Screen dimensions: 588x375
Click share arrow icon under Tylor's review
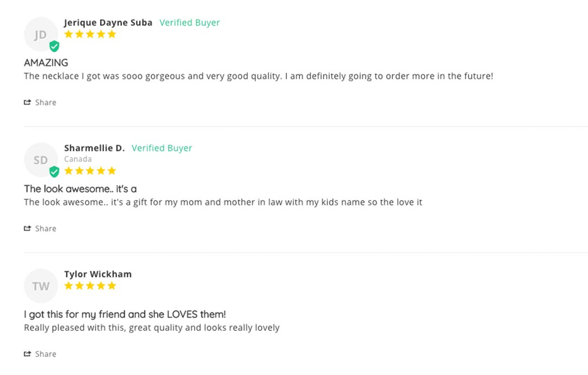point(27,354)
